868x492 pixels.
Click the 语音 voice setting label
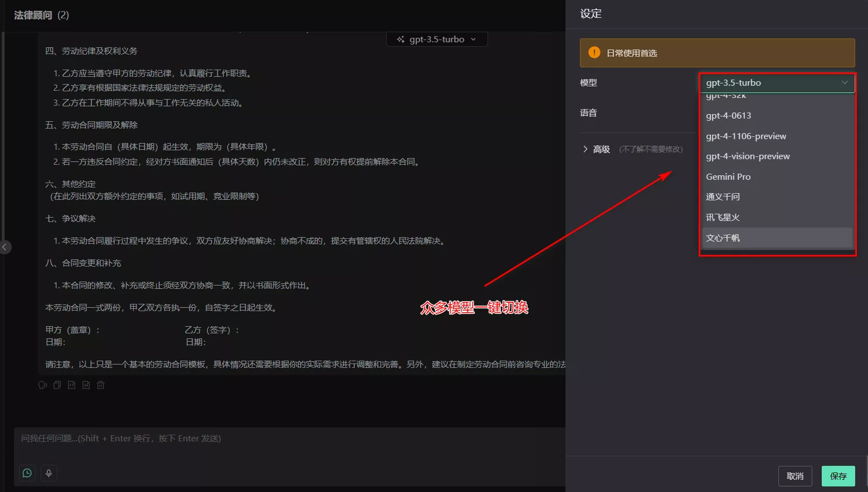click(588, 113)
